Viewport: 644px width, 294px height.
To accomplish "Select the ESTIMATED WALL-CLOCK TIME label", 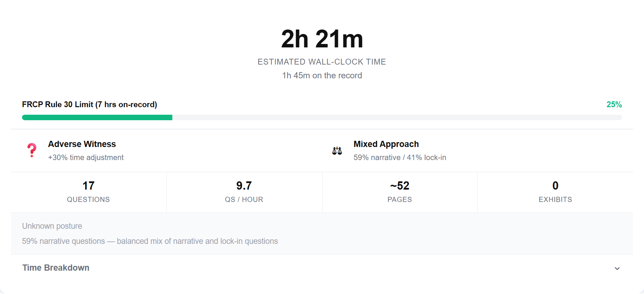I will pos(322,62).
